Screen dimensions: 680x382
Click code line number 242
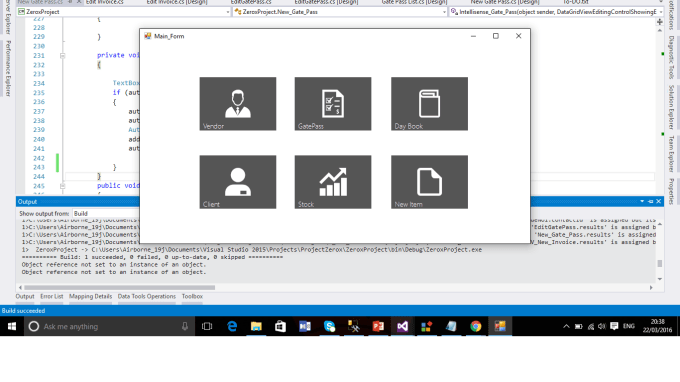coord(39,158)
